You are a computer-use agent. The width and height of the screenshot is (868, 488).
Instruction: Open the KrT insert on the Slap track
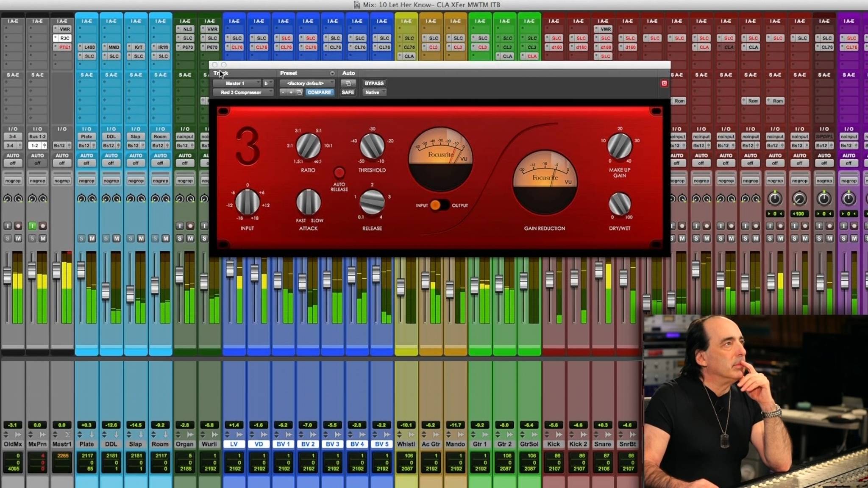[136, 47]
